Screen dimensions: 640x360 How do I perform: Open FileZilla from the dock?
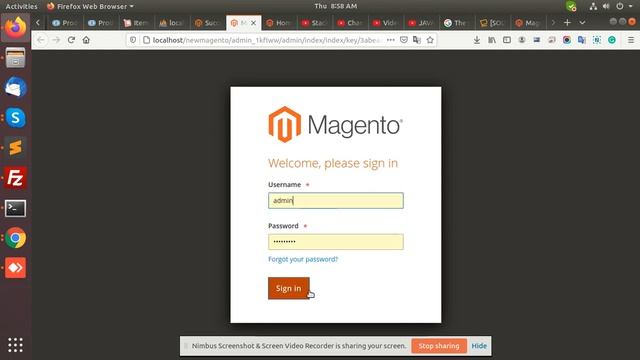(16, 178)
